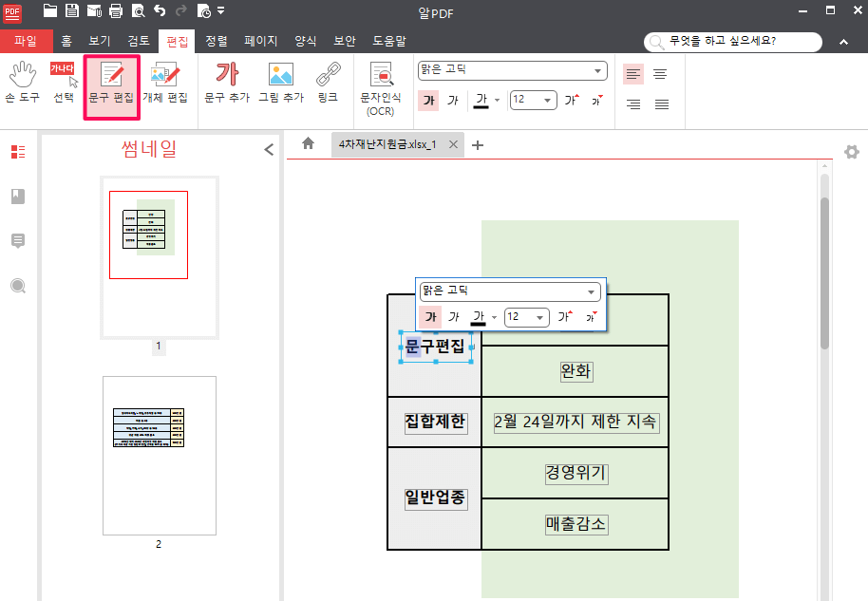Click the 링크 hyperlink tool
This screenshot has height=601, width=868.
[x=328, y=84]
